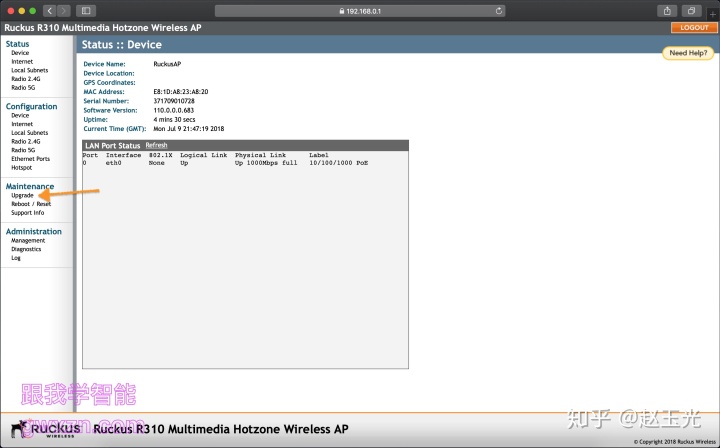720x448 pixels.
Task: Open Ethernet Ports configuration page
Action: pos(30,159)
